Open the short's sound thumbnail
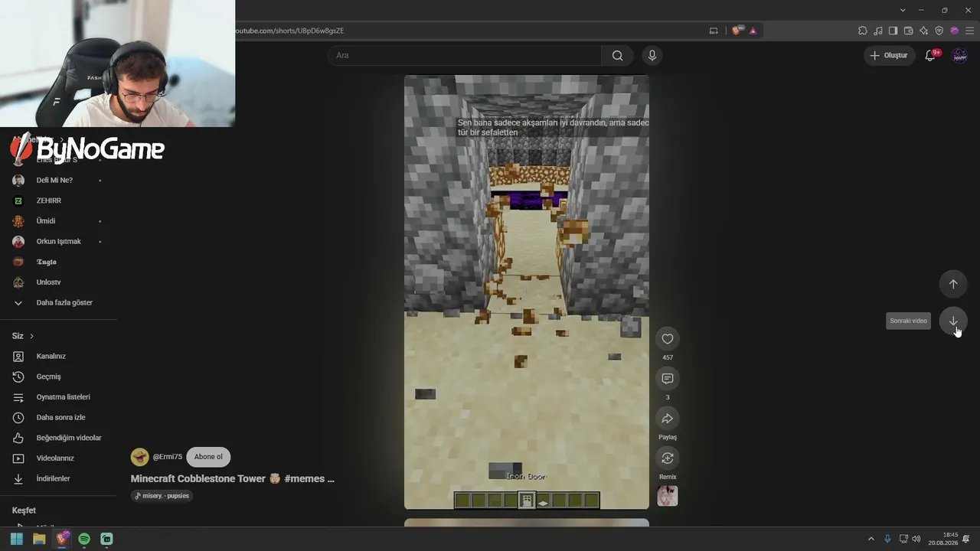The image size is (980, 551). pos(668,496)
